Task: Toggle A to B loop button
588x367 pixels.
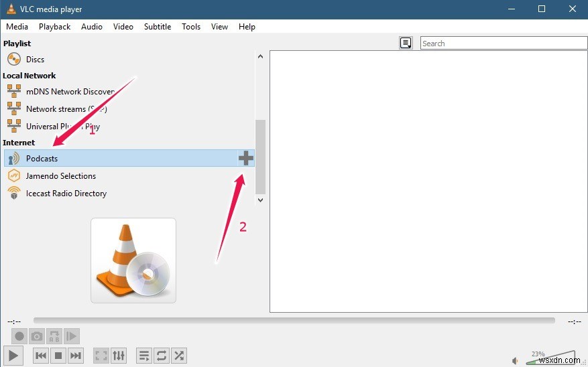Action: click(54, 336)
